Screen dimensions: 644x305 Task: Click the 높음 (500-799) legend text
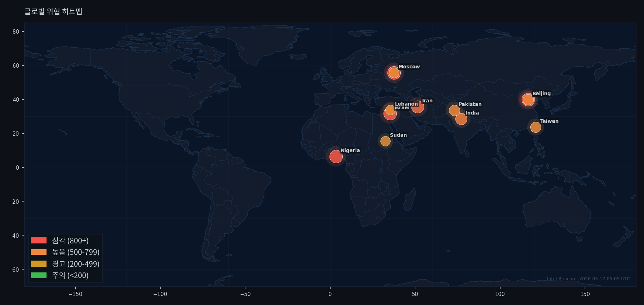click(x=76, y=252)
